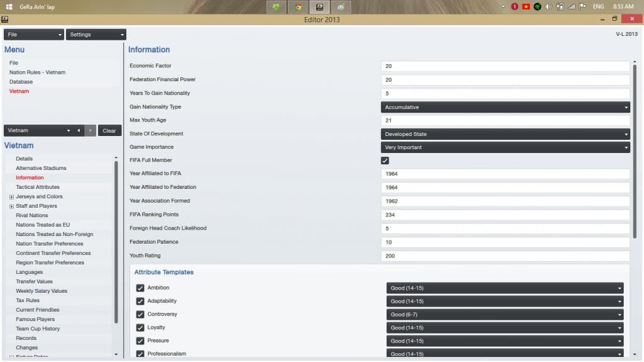Click the Max Youth Age field
Screen dimensions: 644x362
(505, 120)
